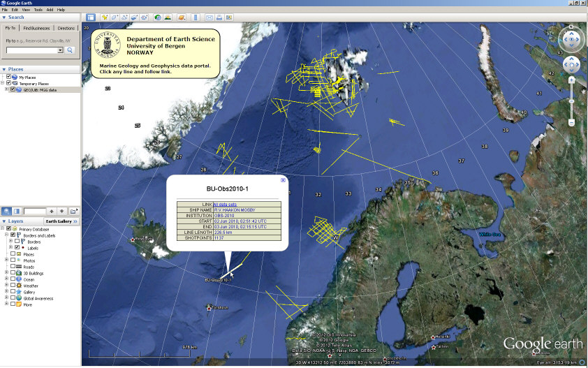This screenshot has height=368, width=588.
Task: Toggle the Places split panel view icon
Action: point(17,211)
